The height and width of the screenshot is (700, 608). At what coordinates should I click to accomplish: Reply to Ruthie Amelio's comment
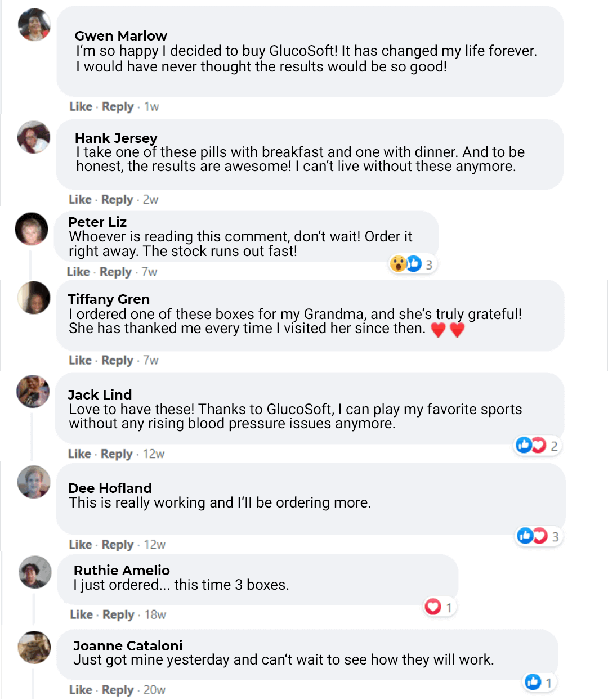118,615
